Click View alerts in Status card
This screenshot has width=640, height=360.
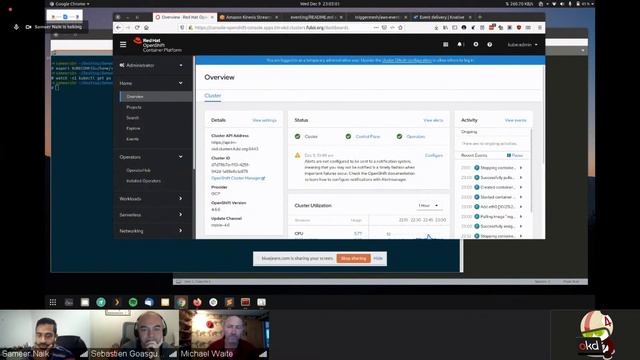[x=433, y=120]
